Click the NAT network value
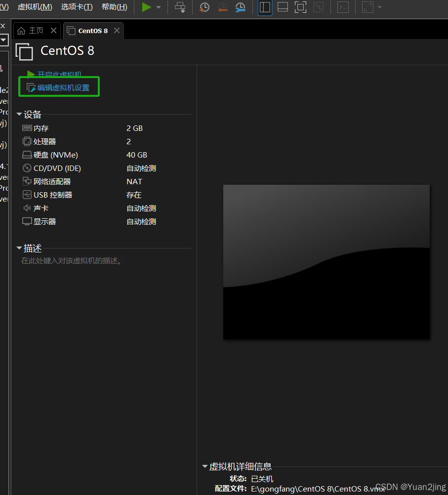Screen dimensions: 448x495 click(x=134, y=181)
